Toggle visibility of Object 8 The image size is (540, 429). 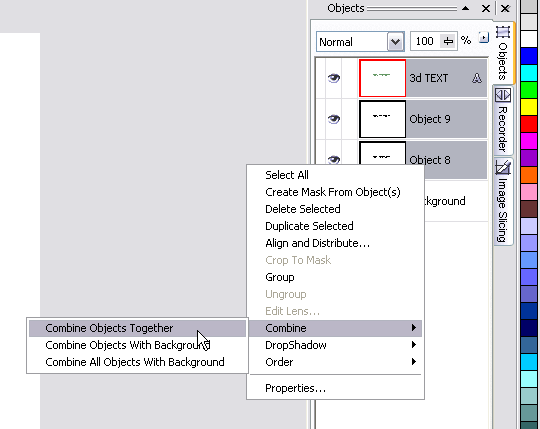pyautogui.click(x=333, y=159)
